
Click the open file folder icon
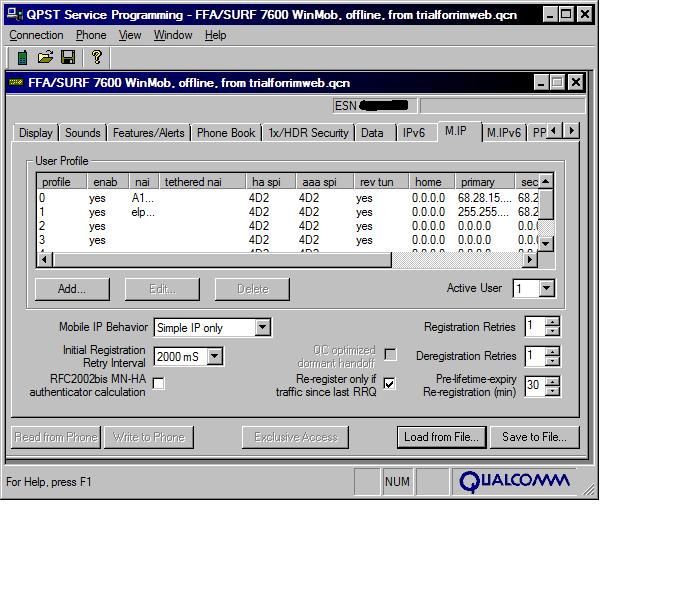click(45, 58)
